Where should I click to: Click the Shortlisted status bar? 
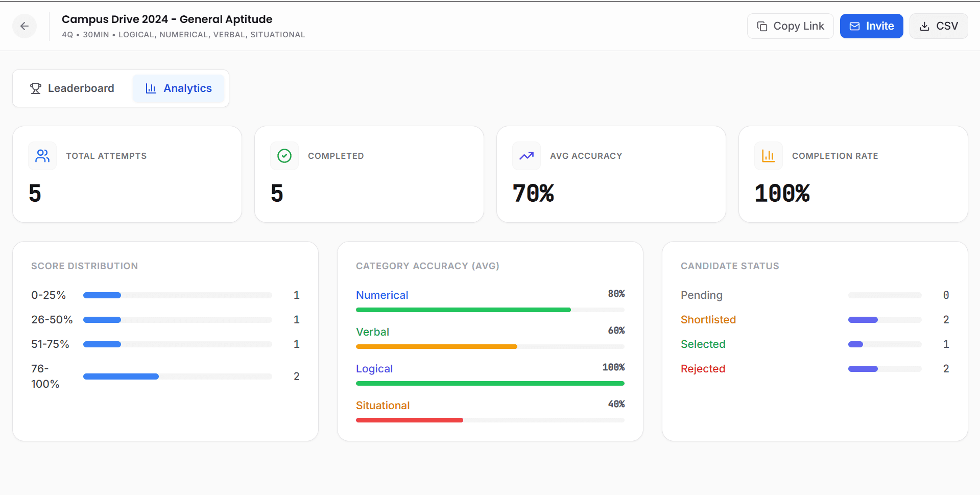point(885,320)
